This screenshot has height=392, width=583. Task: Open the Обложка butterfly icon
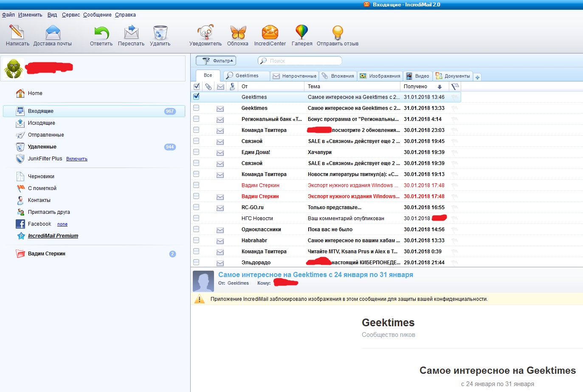[x=238, y=32]
